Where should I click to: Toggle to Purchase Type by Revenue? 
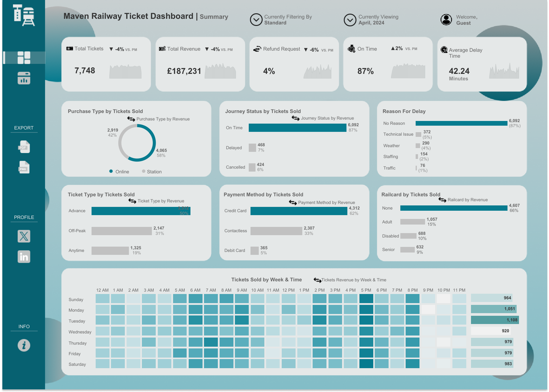click(x=131, y=119)
